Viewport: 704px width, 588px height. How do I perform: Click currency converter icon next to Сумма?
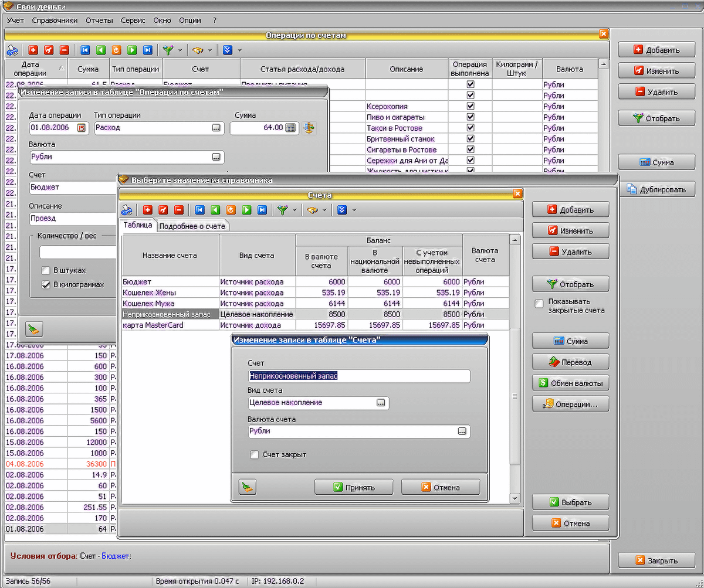309,128
